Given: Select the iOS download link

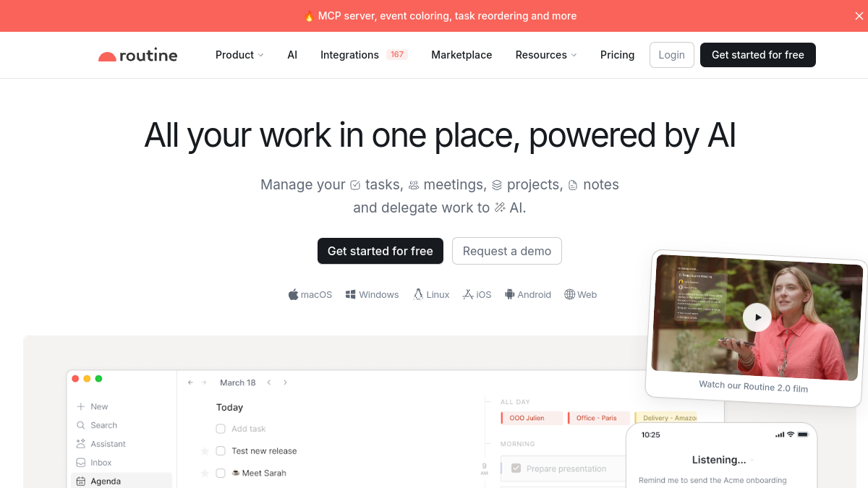Looking at the screenshot, I should tap(477, 294).
